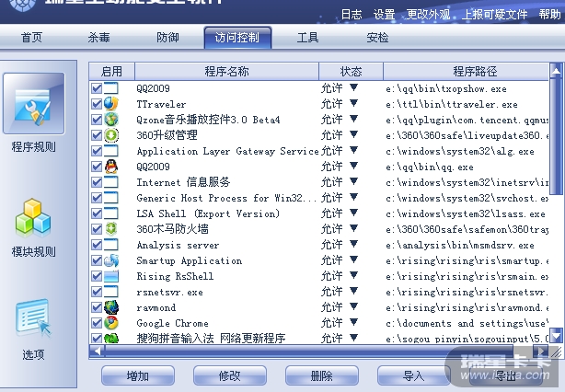Click the Google Chrome icon

coord(111,323)
